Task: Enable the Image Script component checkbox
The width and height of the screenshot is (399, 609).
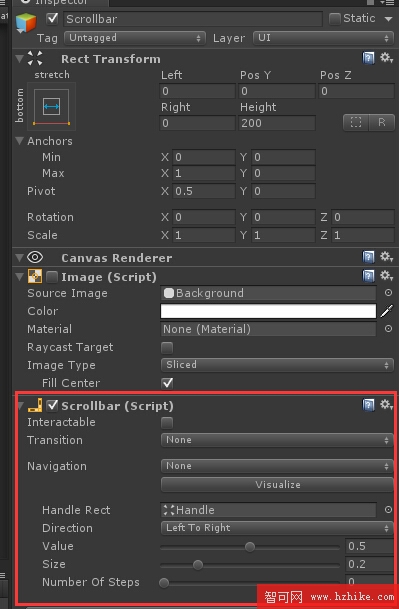Action: click(52, 277)
